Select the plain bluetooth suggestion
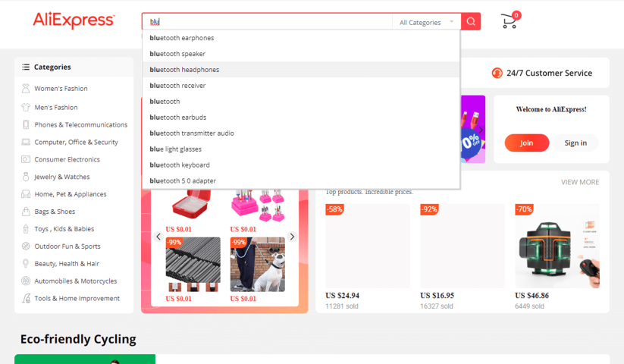624x364 pixels. click(x=301, y=102)
